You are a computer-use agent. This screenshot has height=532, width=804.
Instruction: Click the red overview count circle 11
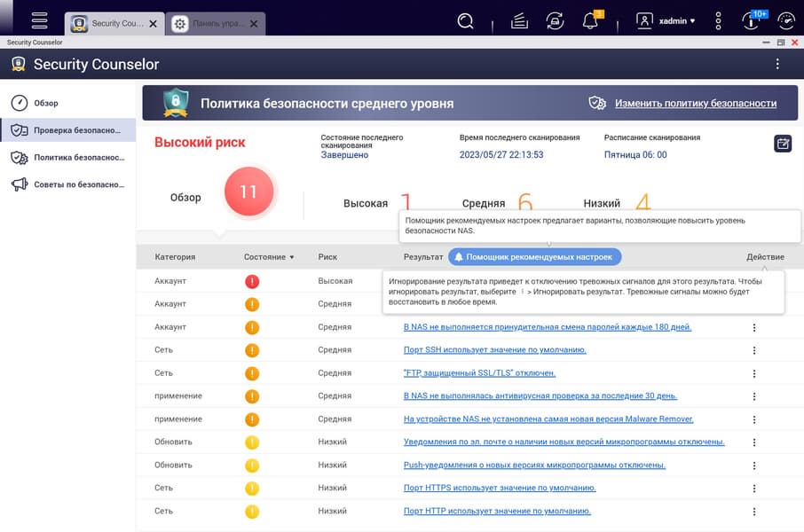tap(248, 192)
